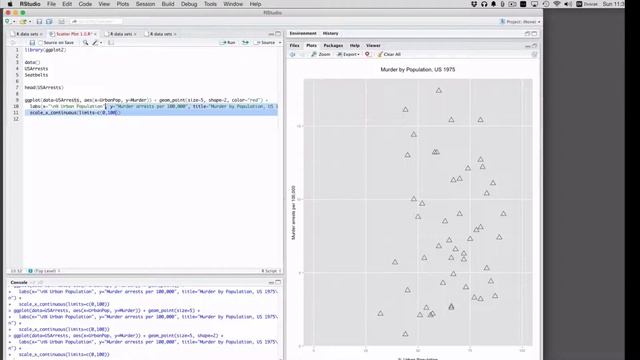Viewport: 640px width, 360px height.
Task: Minimize the Console pane
Action: click(271, 282)
